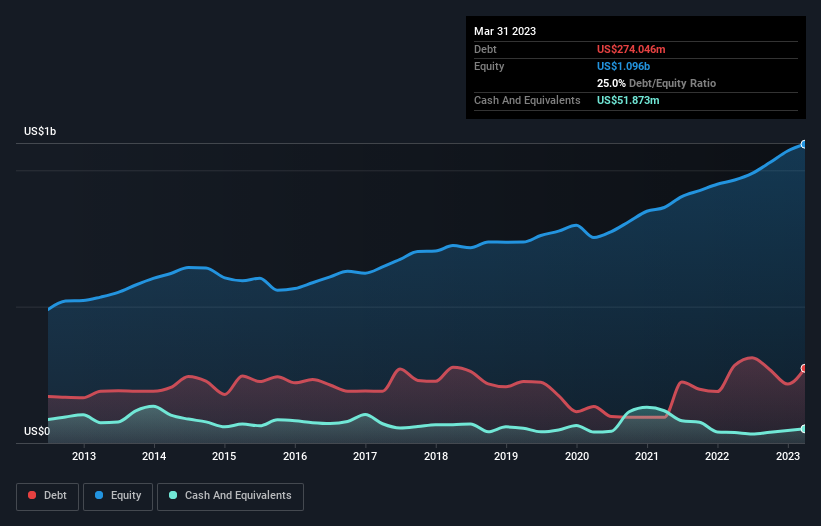Click the 2020 x-axis label
The height and width of the screenshot is (526, 821).
pos(576,456)
